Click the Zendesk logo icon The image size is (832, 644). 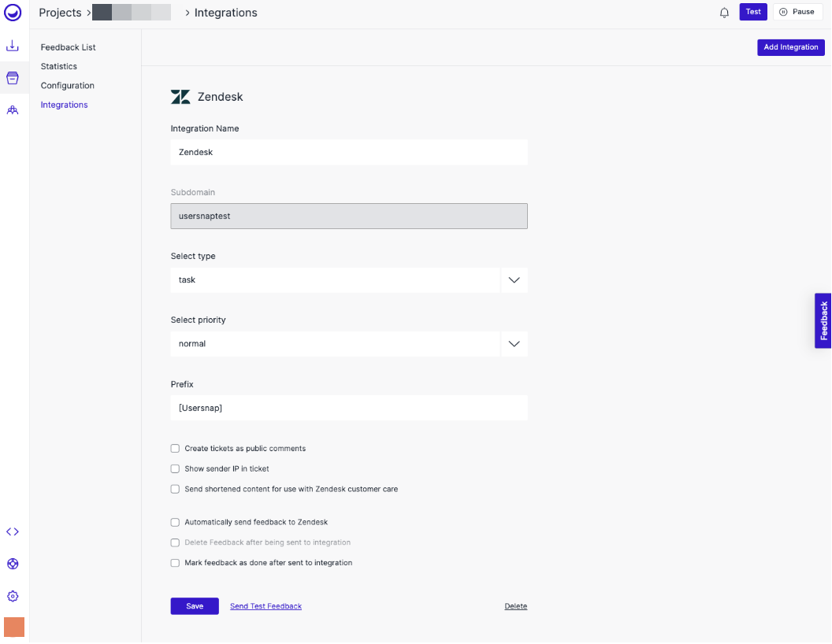[x=180, y=97]
